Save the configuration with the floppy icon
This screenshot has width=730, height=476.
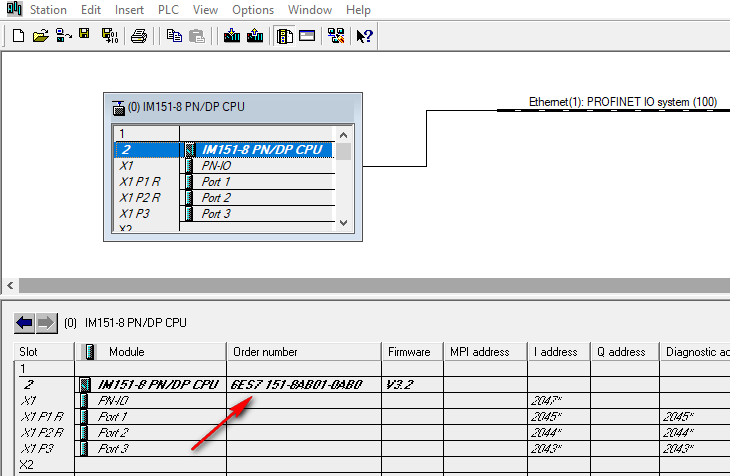(84, 34)
